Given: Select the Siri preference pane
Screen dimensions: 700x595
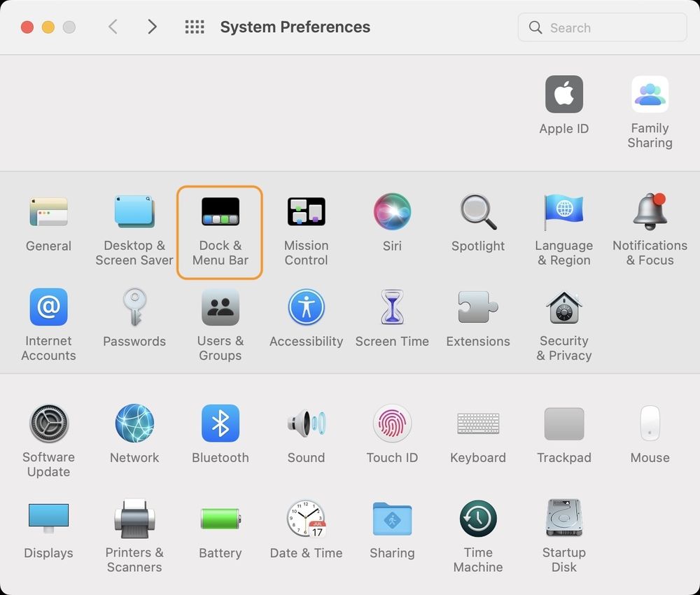Looking at the screenshot, I should [x=392, y=211].
